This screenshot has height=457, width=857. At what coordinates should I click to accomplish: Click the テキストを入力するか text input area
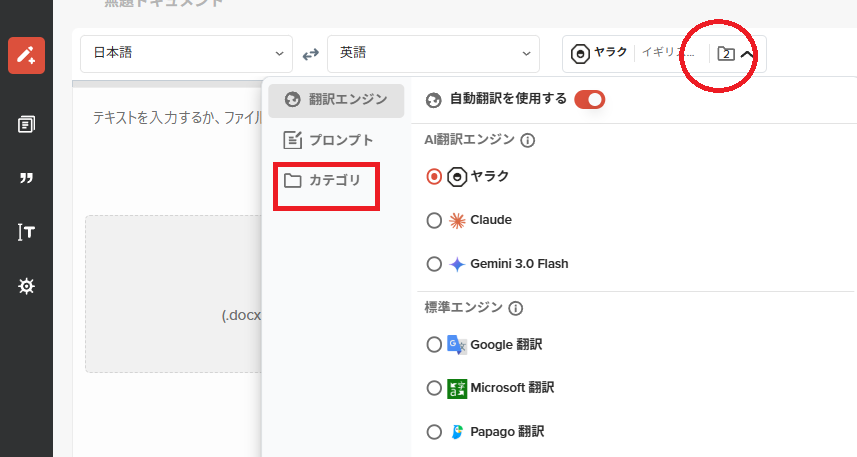(178, 118)
